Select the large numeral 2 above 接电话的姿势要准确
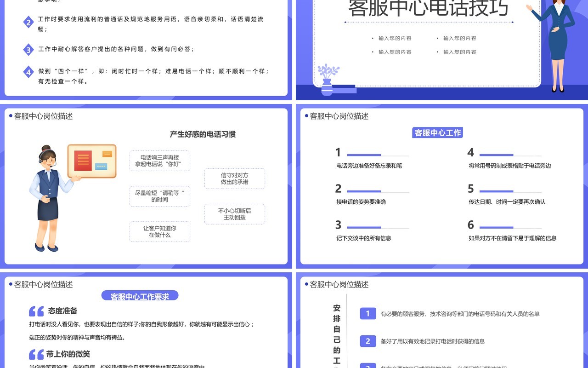This screenshot has height=368, width=588. (x=338, y=189)
